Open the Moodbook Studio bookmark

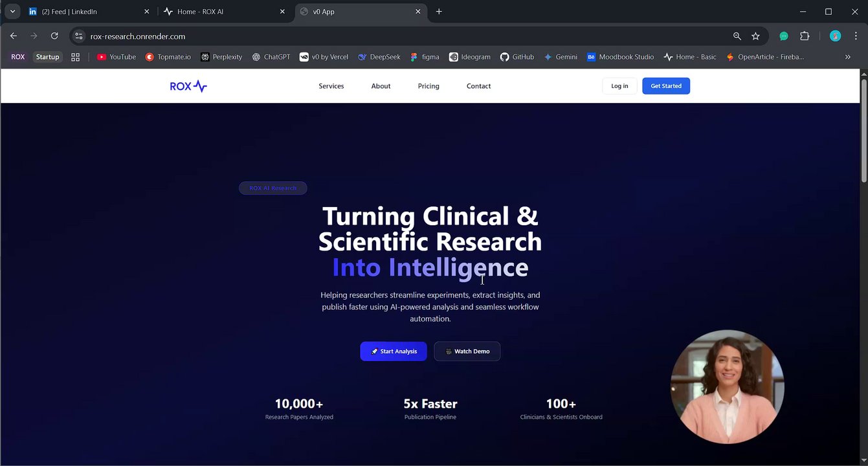620,57
